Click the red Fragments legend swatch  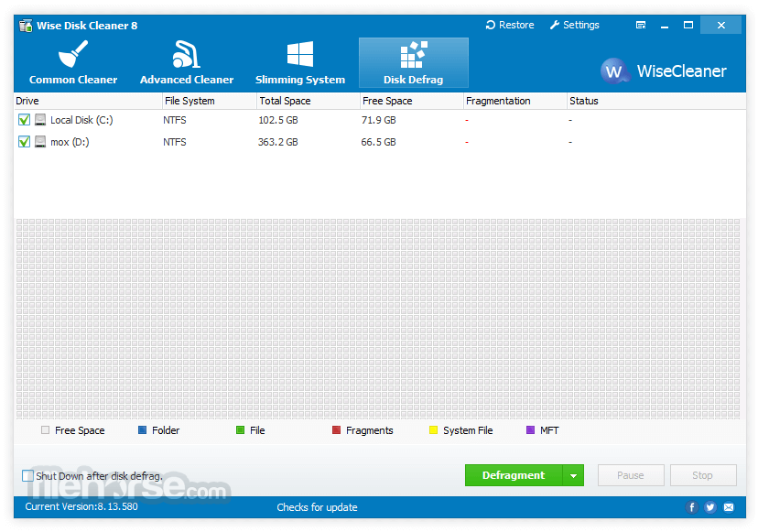[x=337, y=430]
